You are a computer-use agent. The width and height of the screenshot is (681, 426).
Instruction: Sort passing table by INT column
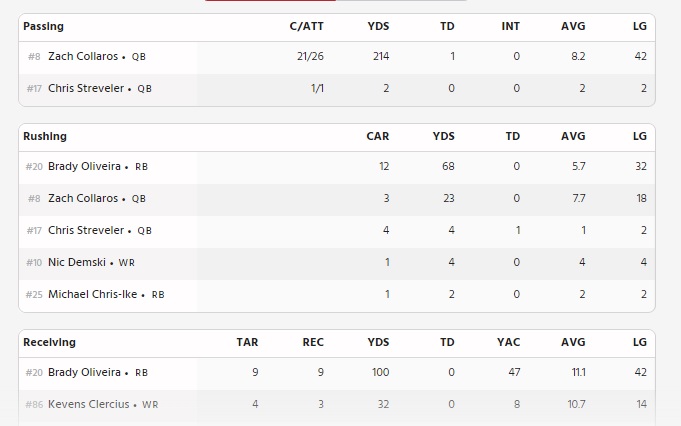point(510,26)
